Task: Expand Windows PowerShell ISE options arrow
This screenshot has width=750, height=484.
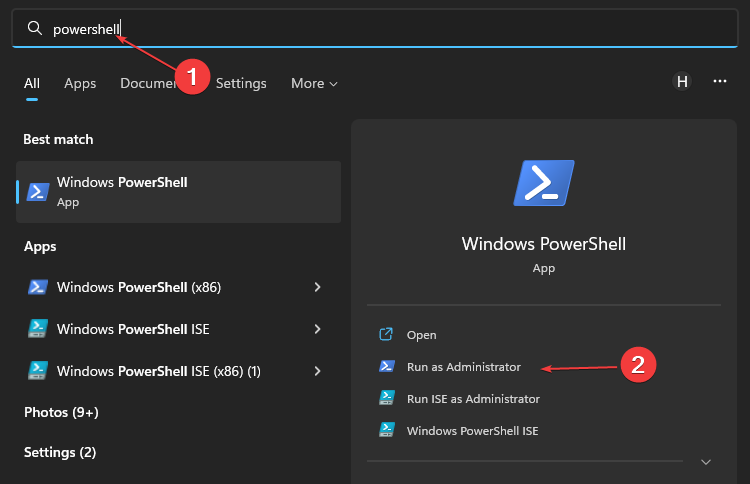Action: (x=318, y=329)
